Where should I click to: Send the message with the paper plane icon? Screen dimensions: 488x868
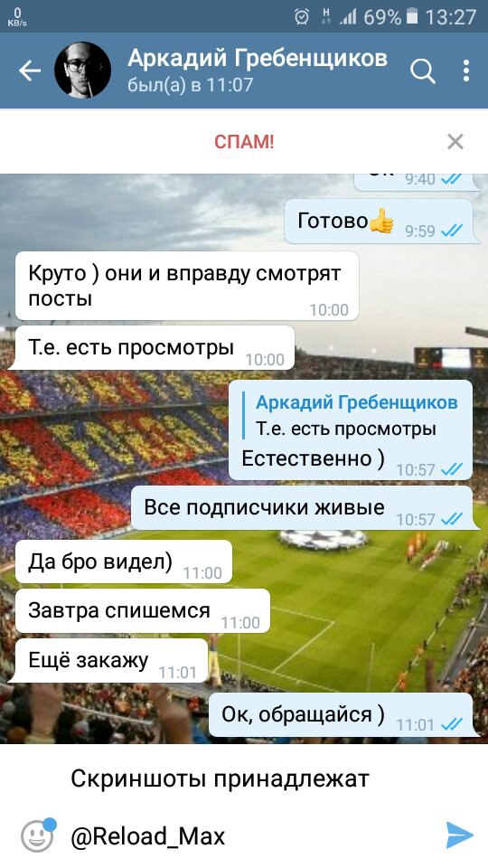click(459, 835)
